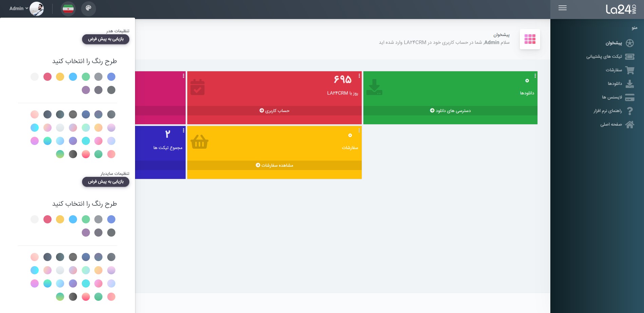Click the question mark راهنمای نرم افزار icon
The image size is (644, 313).
[630, 111]
